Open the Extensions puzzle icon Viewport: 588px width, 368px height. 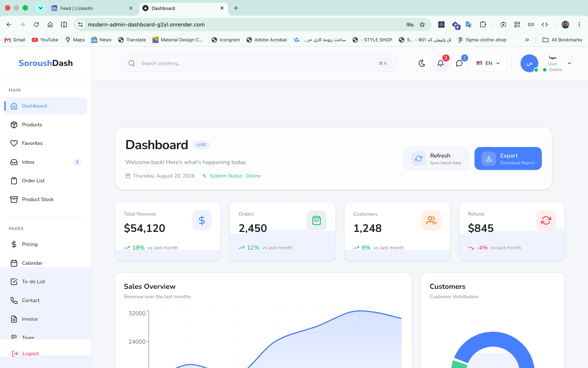483,25
